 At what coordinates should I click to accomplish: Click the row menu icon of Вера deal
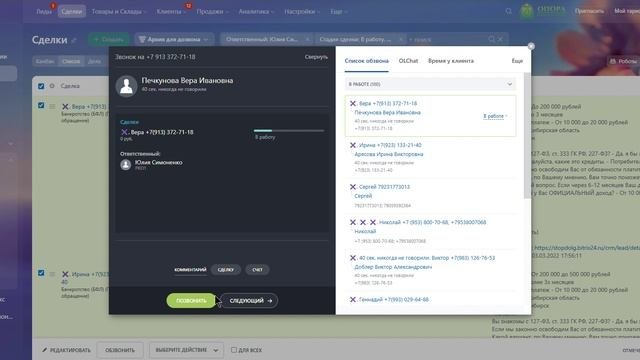[x=52, y=106]
